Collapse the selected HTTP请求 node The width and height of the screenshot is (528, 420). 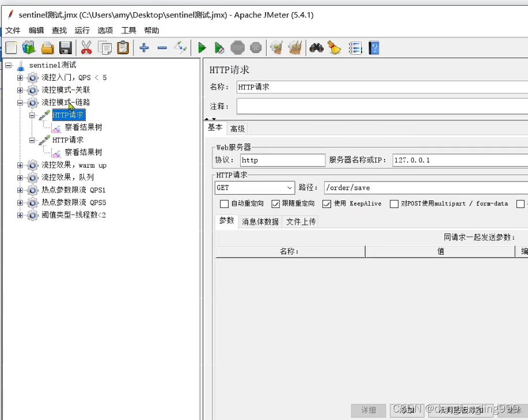coord(32,115)
